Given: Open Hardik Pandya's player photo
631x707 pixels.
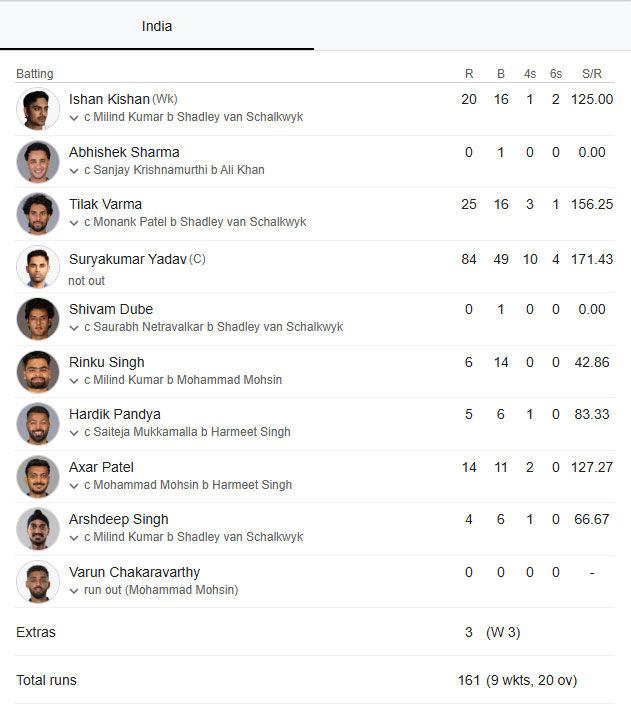Looking at the screenshot, I should click(x=38, y=424).
